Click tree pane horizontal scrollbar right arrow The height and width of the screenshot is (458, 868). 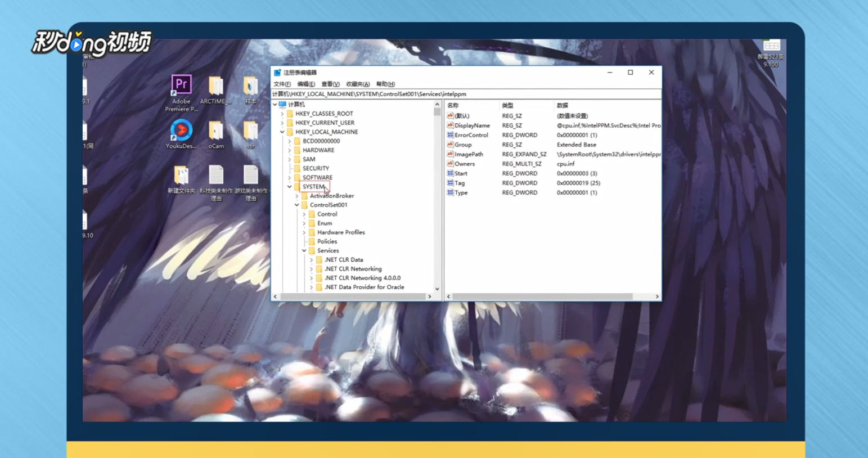[x=430, y=297]
